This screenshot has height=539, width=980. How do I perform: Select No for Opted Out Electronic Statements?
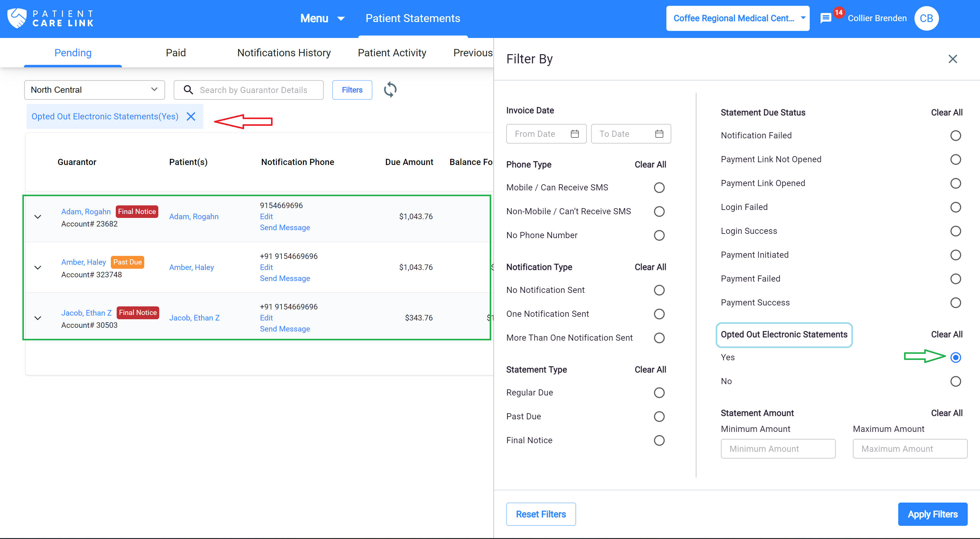[955, 382]
